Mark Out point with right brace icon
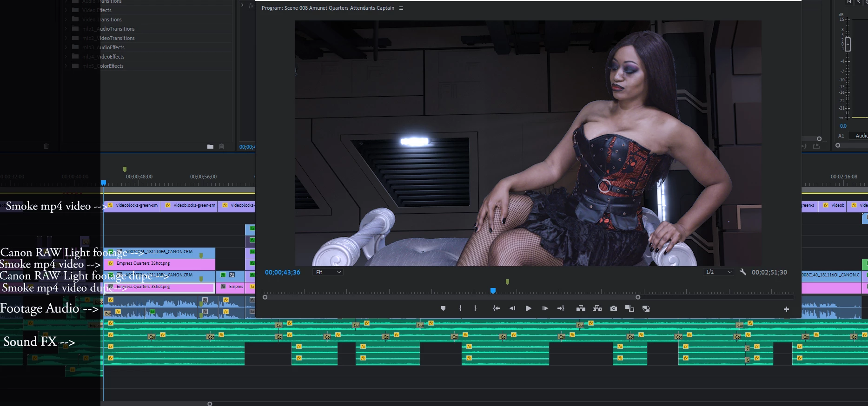The image size is (868, 406). [475, 308]
